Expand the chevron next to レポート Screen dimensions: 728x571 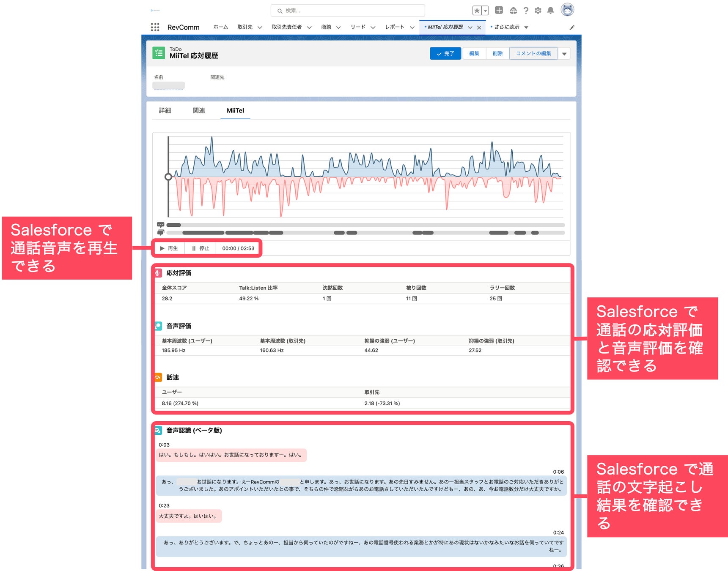[x=412, y=27]
